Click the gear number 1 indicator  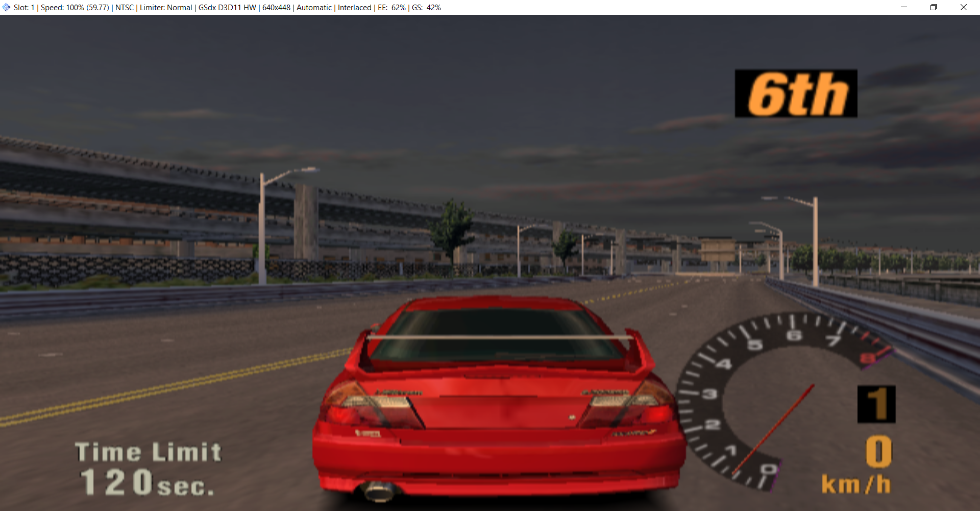[x=876, y=404]
